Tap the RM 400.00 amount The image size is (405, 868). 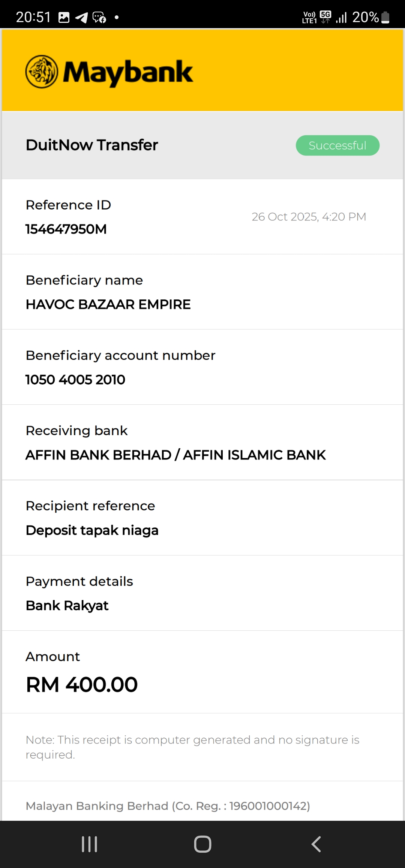82,685
